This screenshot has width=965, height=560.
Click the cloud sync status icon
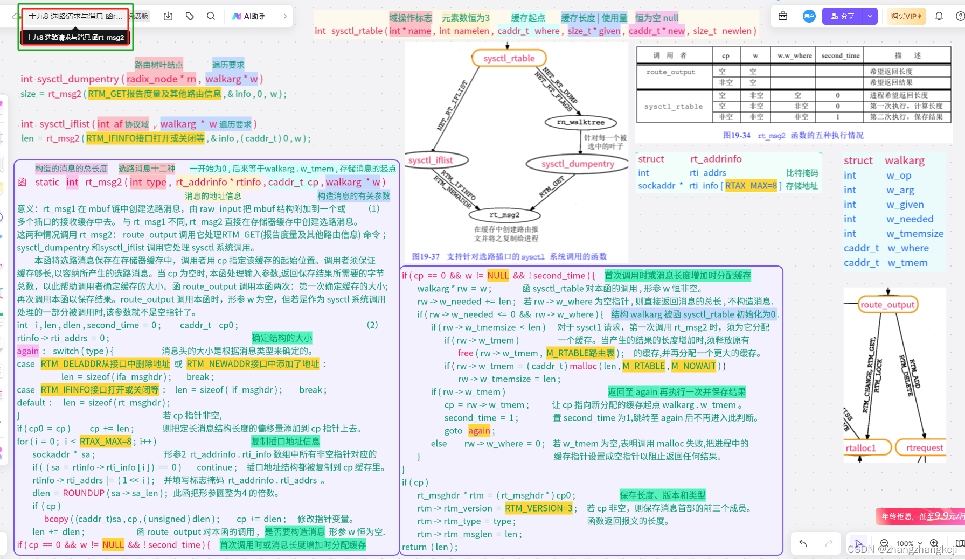pos(15,17)
